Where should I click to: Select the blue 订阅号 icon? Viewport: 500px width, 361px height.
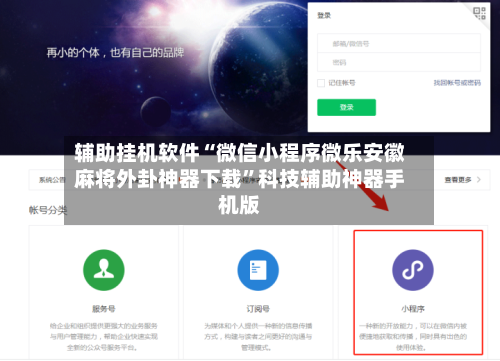point(258,270)
